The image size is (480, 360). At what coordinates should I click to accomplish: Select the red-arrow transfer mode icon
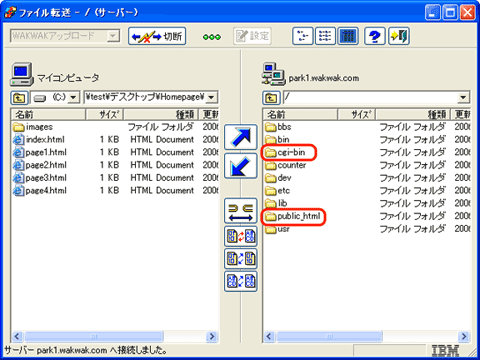(241, 236)
